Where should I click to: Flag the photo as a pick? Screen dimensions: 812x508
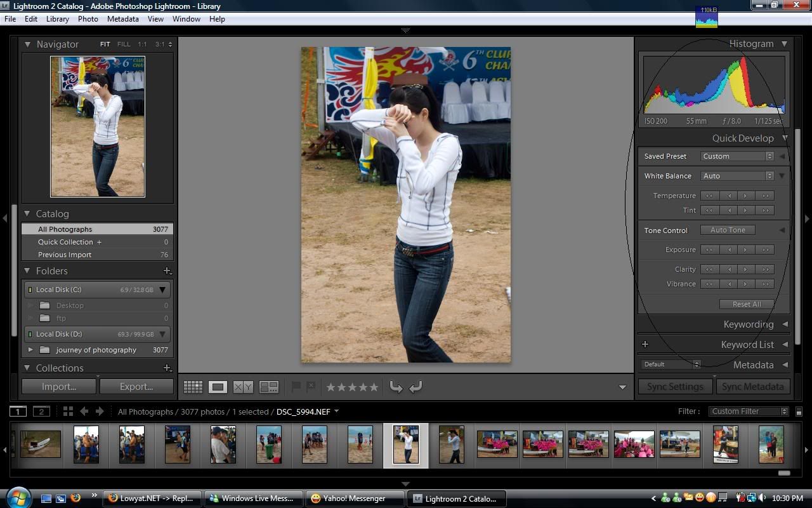click(x=296, y=386)
